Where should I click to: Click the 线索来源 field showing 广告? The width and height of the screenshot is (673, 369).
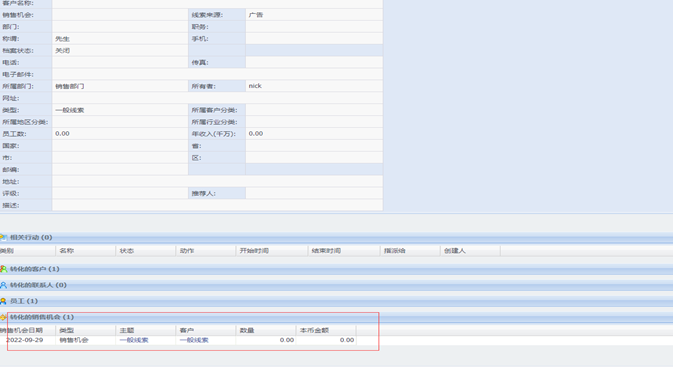point(314,15)
